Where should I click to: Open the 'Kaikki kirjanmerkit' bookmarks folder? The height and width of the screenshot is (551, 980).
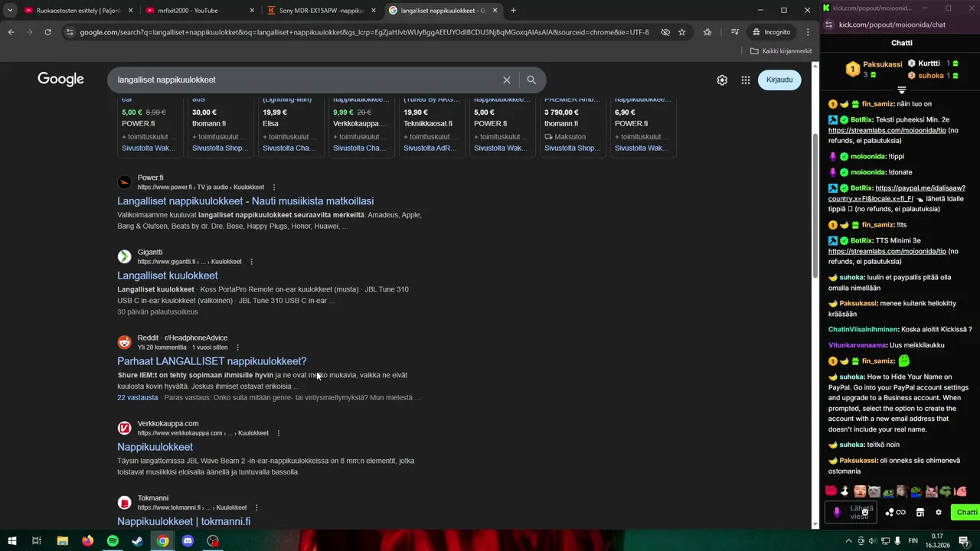[780, 51]
